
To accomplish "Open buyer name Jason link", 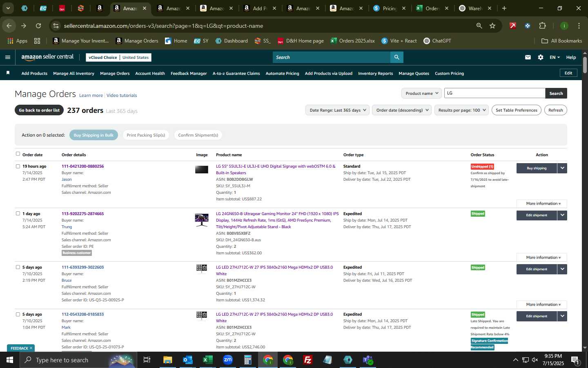I will (67, 180).
